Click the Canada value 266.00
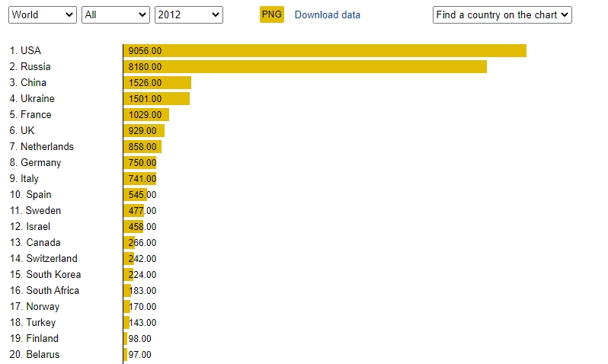The height and width of the screenshot is (364, 608). click(142, 243)
